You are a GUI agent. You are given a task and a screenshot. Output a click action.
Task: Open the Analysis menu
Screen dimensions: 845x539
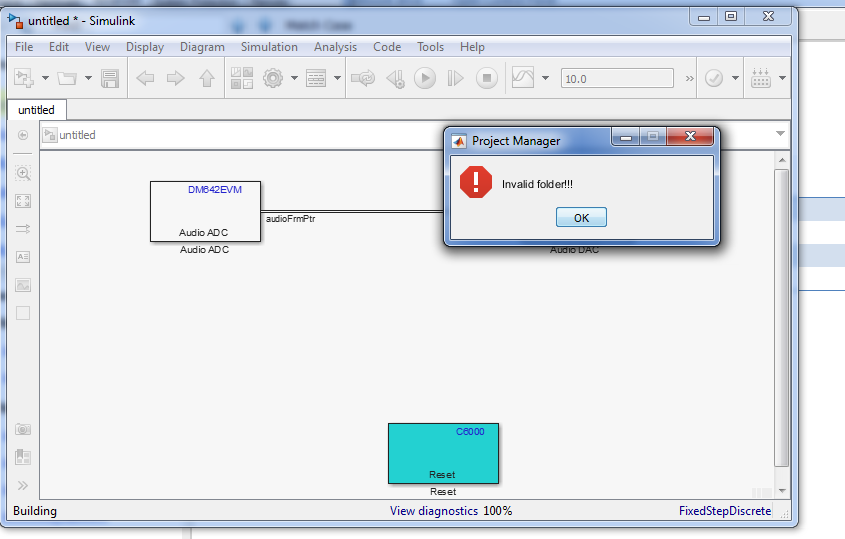pos(335,47)
